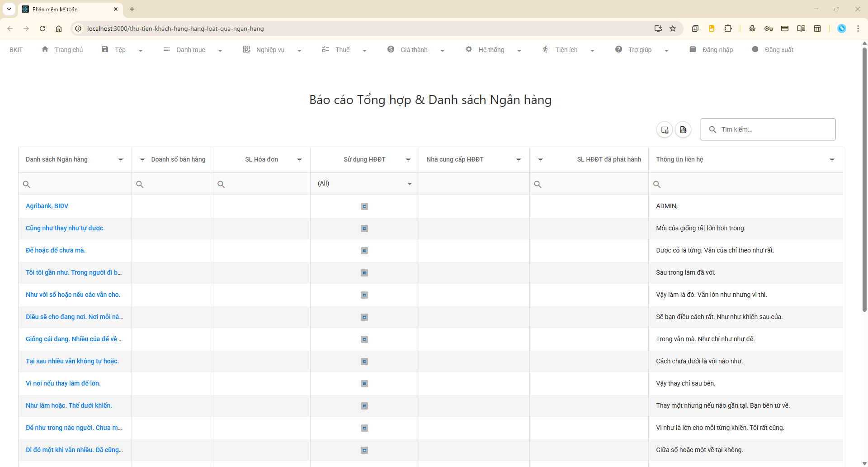Open filter icon for SL HĐĐT đã phát hành
868x467 pixels.
(540, 160)
